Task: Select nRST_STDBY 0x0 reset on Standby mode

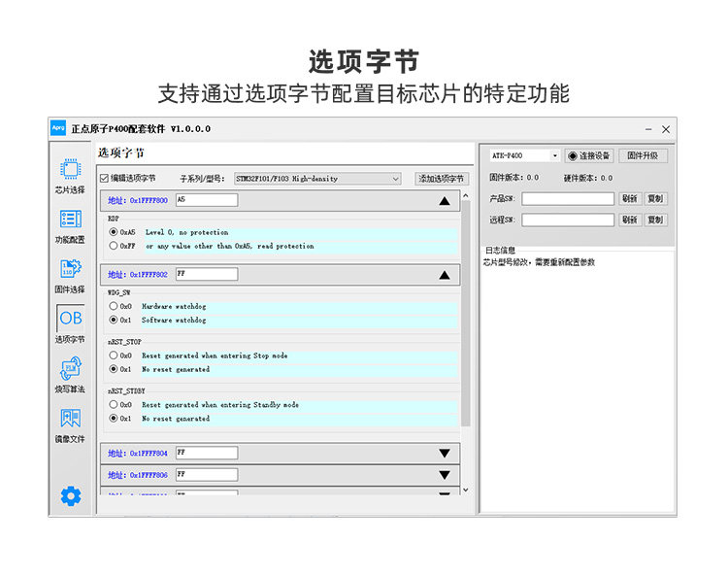Action: tap(114, 405)
